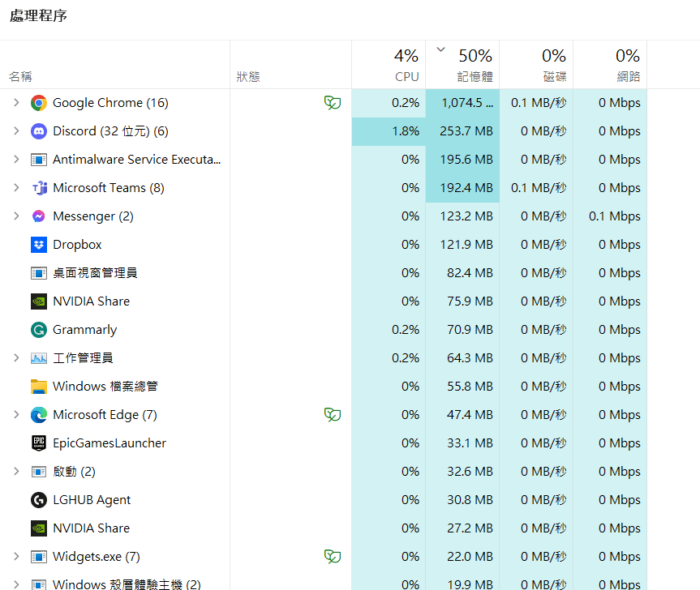Click the sort arrow on the 記憶體 column
Viewport: 700px width, 590px height.
pos(440,49)
